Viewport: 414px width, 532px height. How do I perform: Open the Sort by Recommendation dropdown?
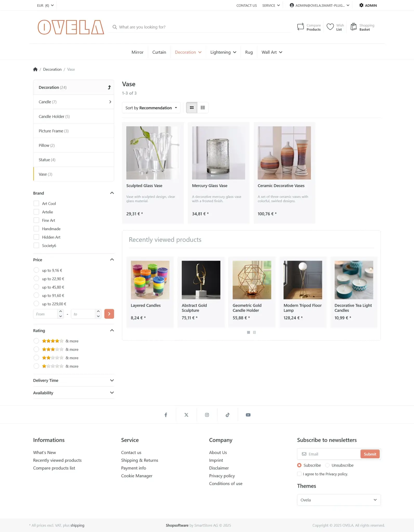pyautogui.click(x=151, y=108)
